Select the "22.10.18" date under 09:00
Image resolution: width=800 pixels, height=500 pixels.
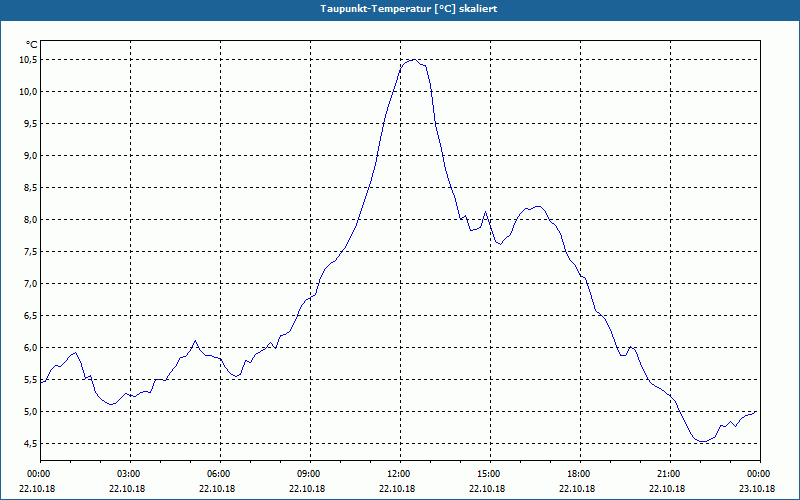(x=307, y=488)
